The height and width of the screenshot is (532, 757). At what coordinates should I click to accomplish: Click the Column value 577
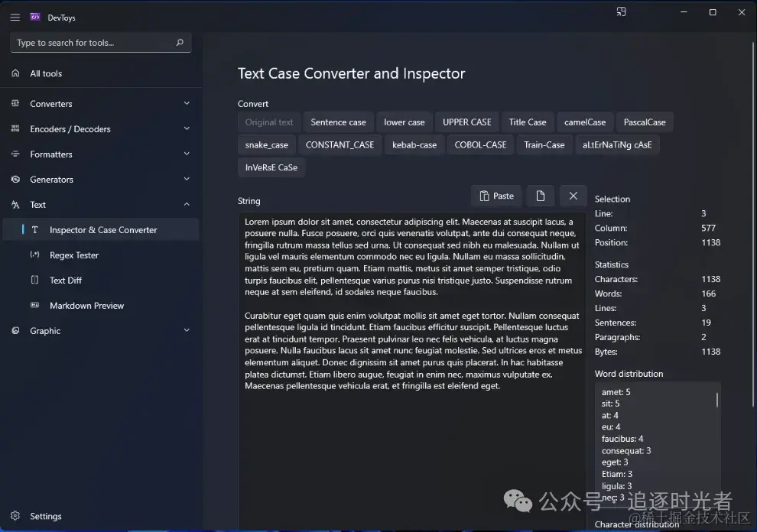708,228
